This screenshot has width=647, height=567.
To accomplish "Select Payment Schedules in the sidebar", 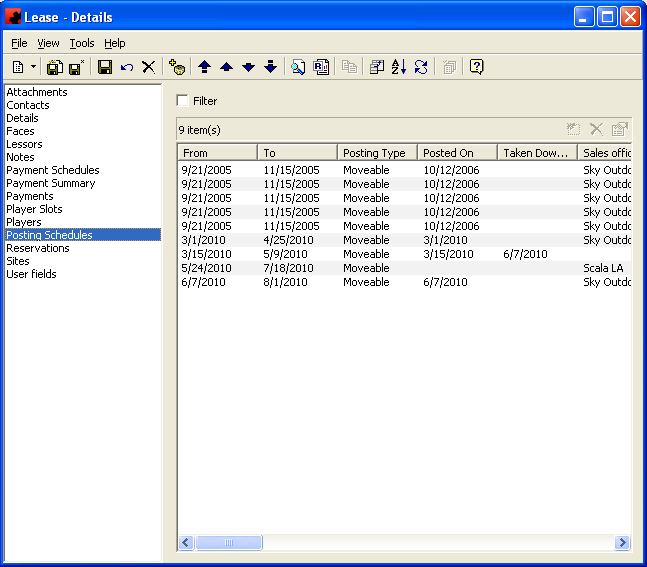I will pos(53,170).
